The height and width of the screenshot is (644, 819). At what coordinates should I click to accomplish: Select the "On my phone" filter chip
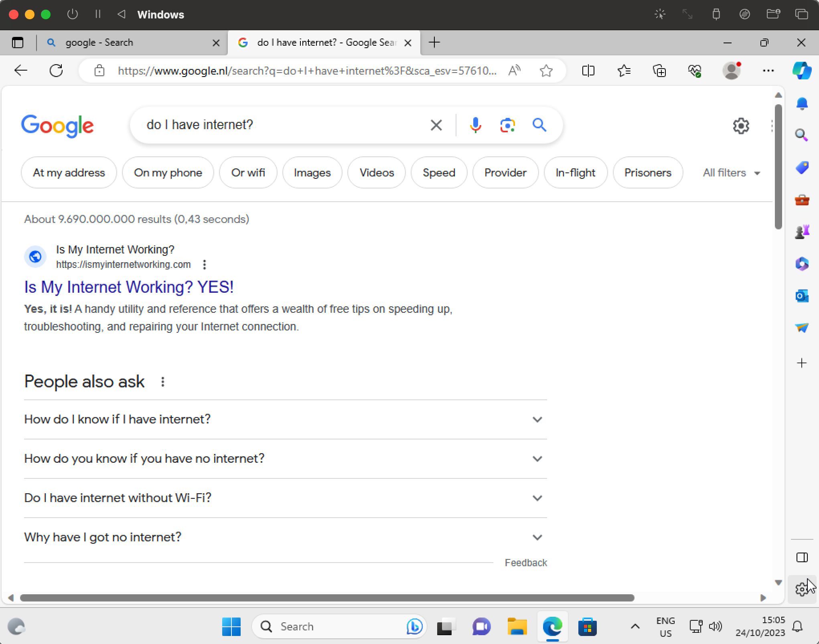point(168,173)
